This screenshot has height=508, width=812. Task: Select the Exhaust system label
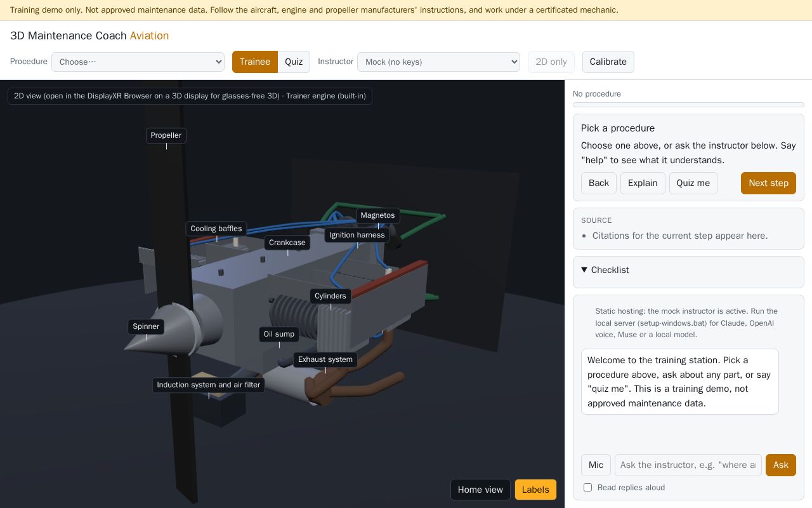(x=325, y=359)
